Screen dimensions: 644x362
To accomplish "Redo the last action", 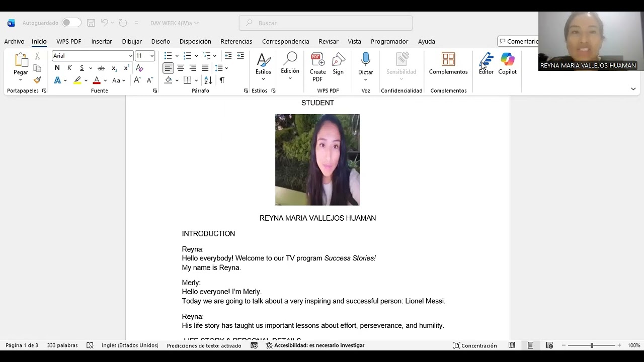I will 123,23.
